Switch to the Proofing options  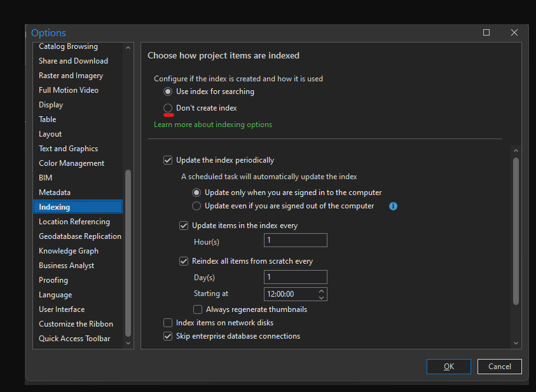pyautogui.click(x=53, y=280)
